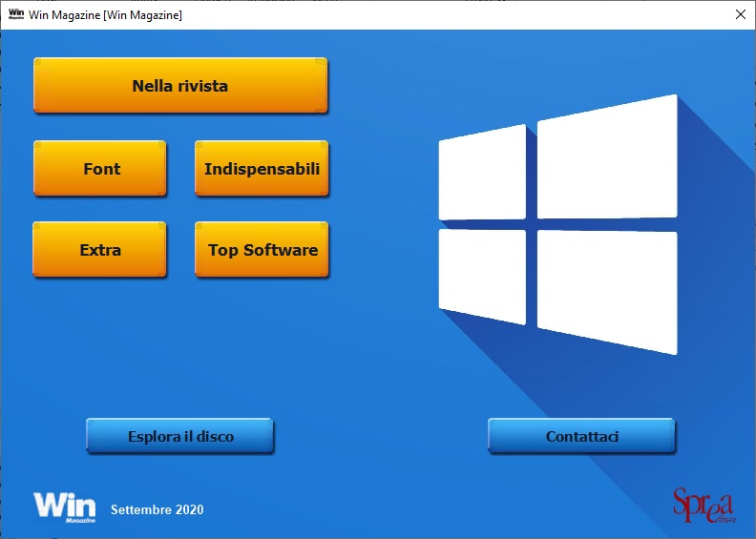Click the Win Magazine logo at bottom left
This screenshot has height=539, width=756.
click(65, 508)
